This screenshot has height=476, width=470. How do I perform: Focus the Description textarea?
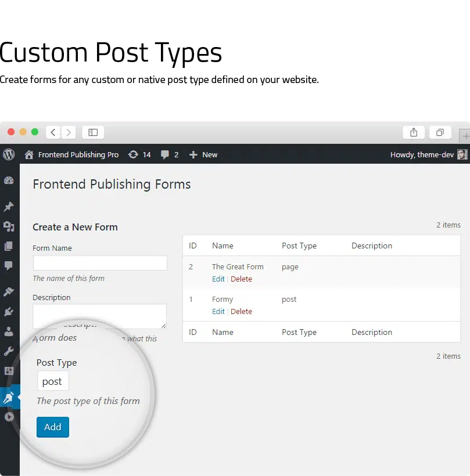pos(100,316)
